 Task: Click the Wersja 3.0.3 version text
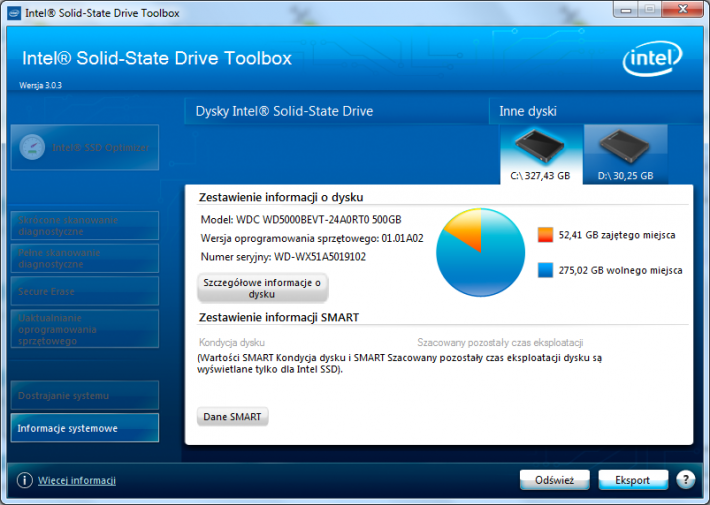click(40, 85)
